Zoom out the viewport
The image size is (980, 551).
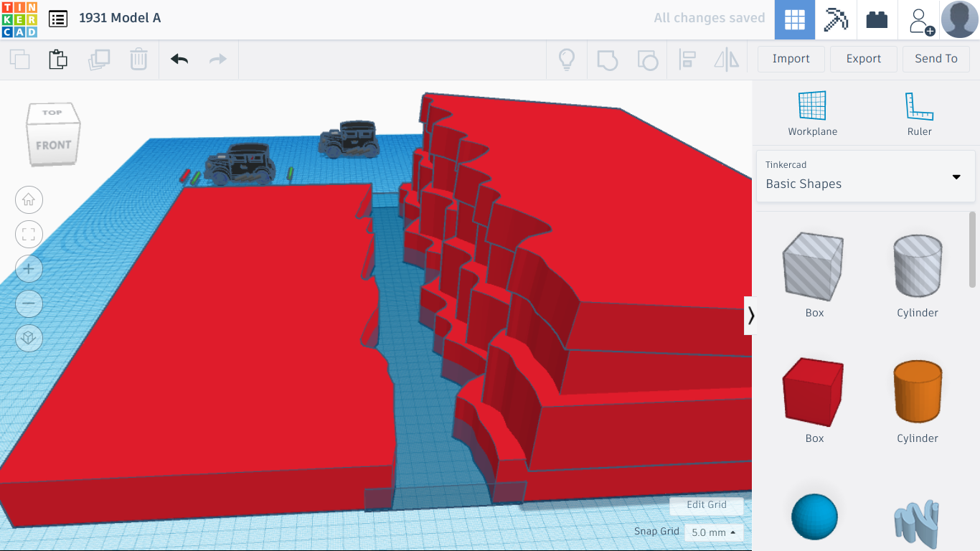pyautogui.click(x=29, y=303)
